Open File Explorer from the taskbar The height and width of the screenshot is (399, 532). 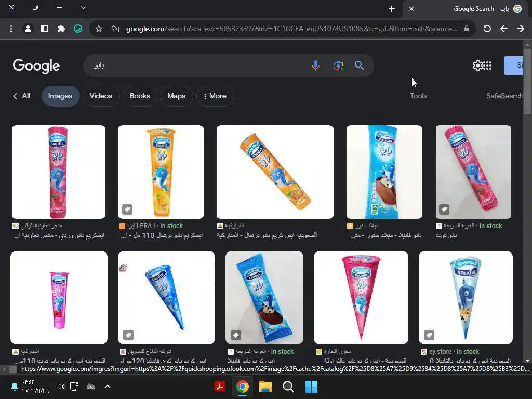(x=265, y=387)
